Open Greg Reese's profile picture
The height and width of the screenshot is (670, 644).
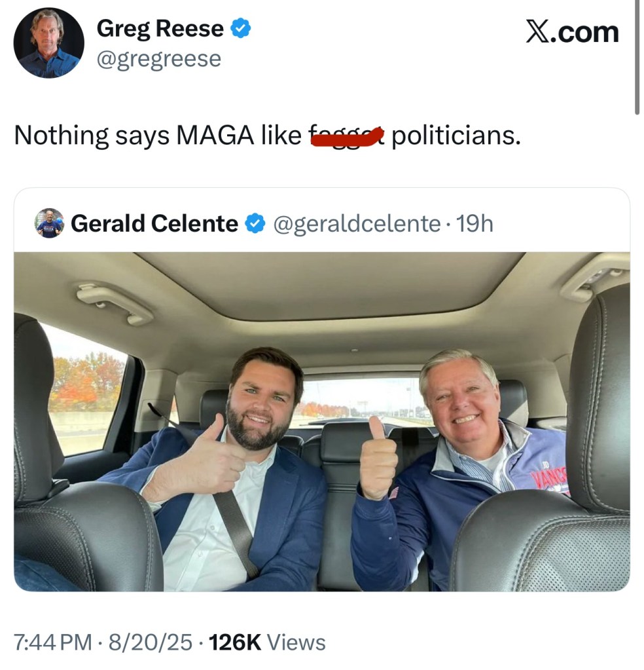coord(49,43)
